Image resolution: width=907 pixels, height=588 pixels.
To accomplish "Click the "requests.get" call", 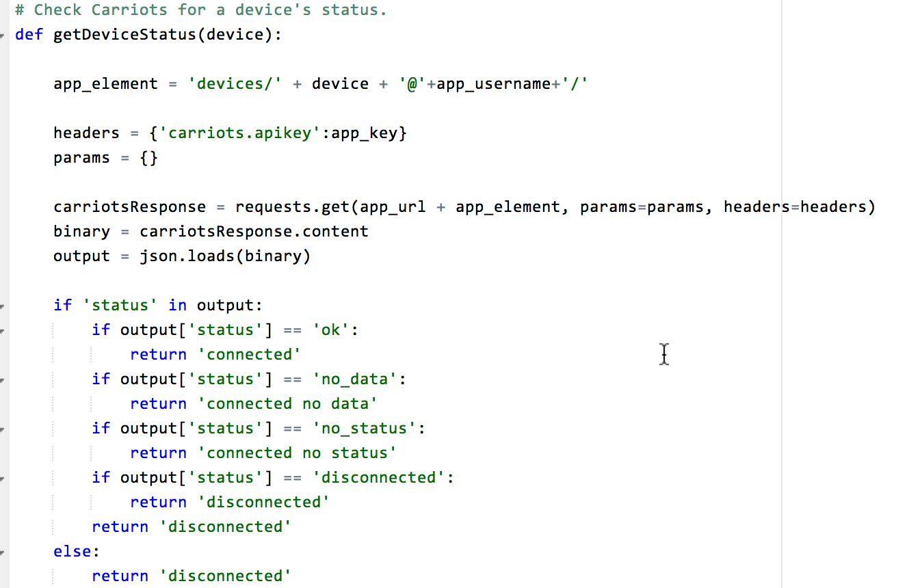I will click(x=292, y=206).
